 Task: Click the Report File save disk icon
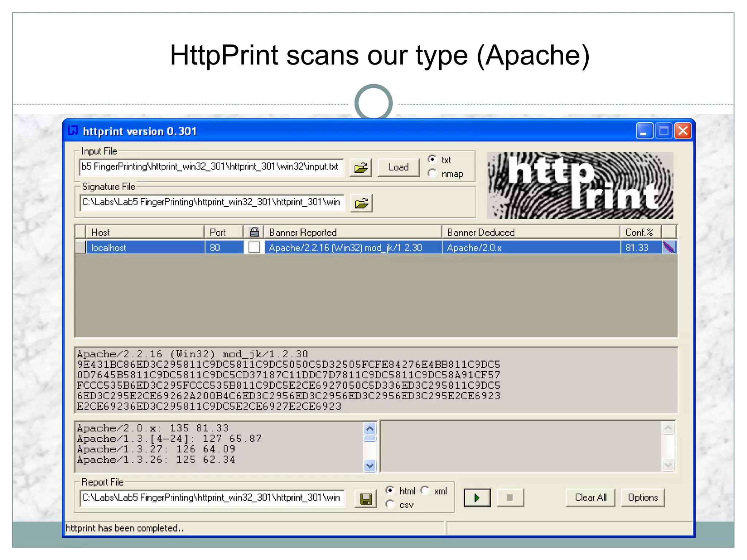pyautogui.click(x=366, y=498)
